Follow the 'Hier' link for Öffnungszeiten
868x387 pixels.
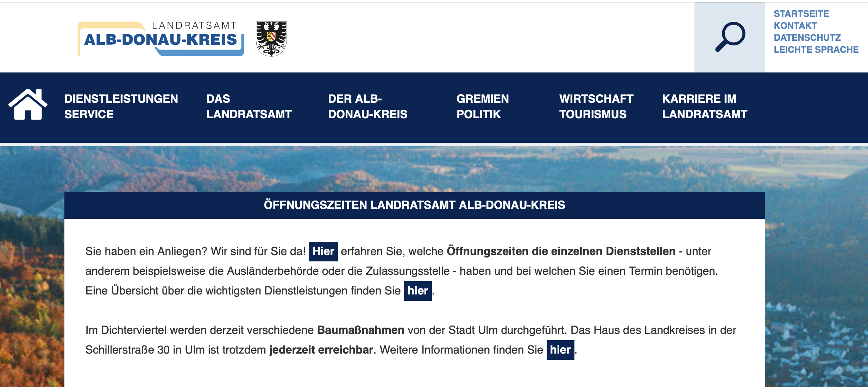tap(323, 251)
